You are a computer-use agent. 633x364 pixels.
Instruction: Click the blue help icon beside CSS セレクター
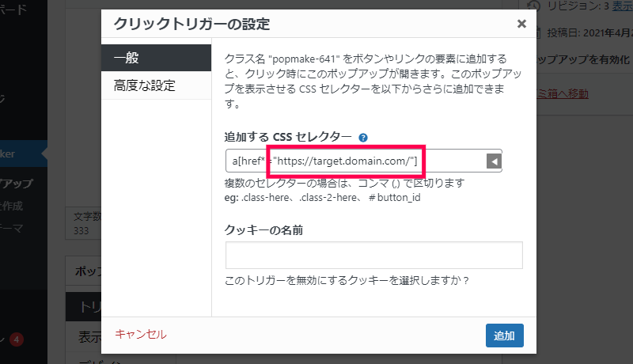(363, 138)
